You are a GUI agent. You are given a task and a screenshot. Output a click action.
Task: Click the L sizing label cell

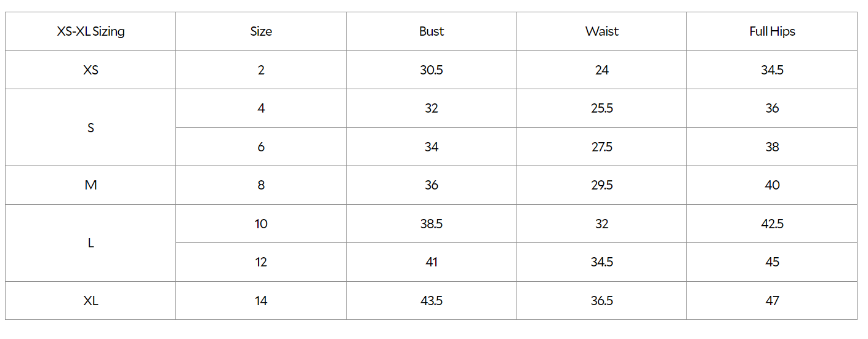(x=90, y=243)
